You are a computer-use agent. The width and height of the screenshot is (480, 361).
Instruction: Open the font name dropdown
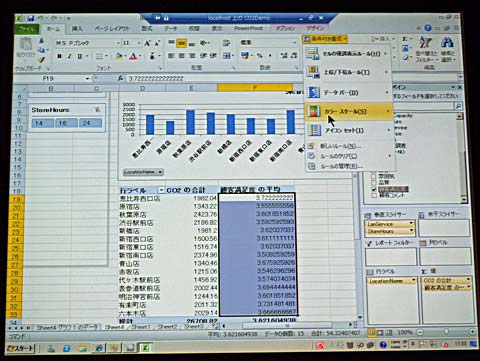tap(118, 43)
